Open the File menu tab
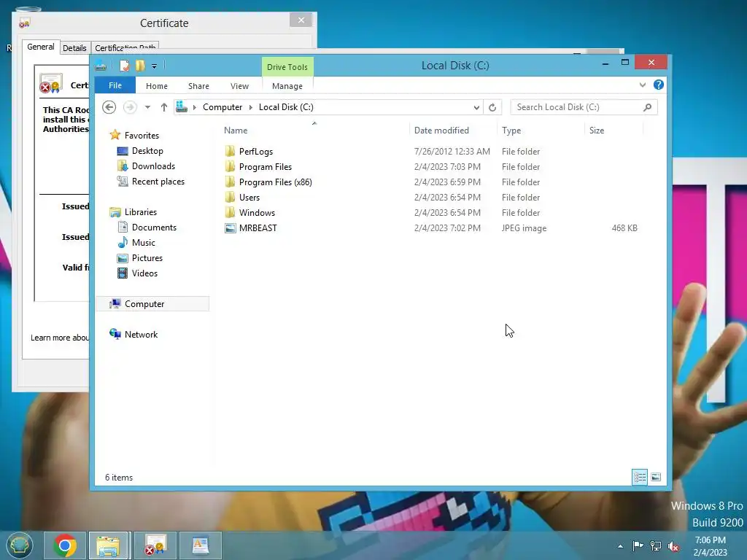The width and height of the screenshot is (747, 560). pyautogui.click(x=115, y=85)
